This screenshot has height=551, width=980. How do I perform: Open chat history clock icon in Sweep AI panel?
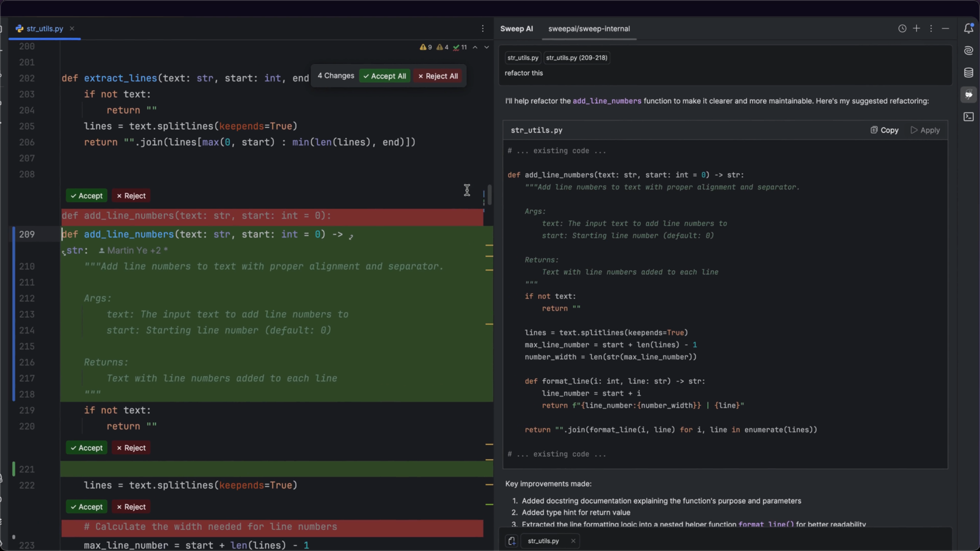click(902, 29)
